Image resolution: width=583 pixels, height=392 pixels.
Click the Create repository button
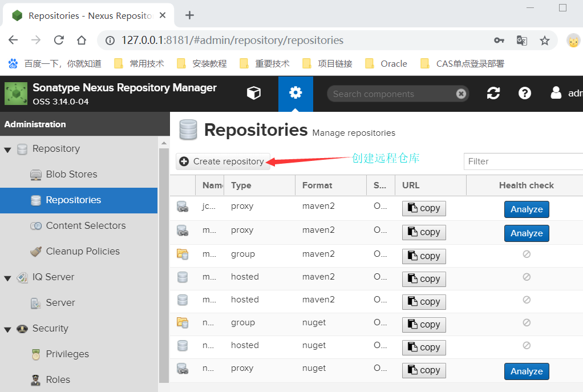(x=222, y=161)
